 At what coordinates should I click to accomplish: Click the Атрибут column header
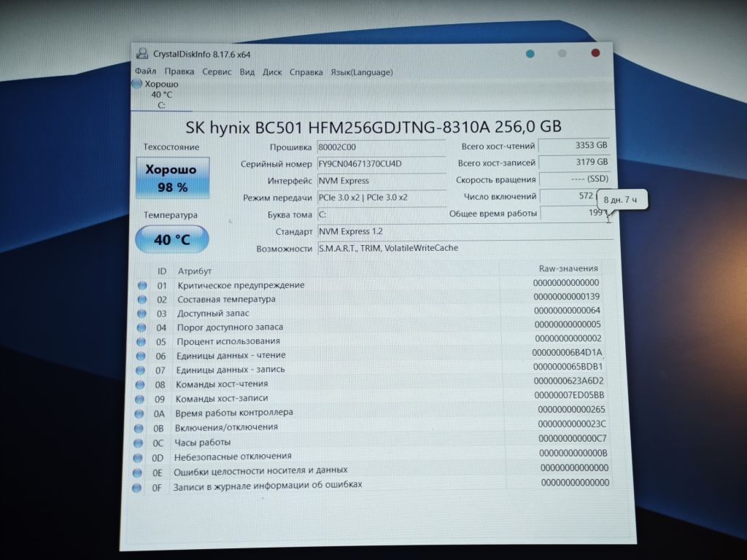pos(194,271)
